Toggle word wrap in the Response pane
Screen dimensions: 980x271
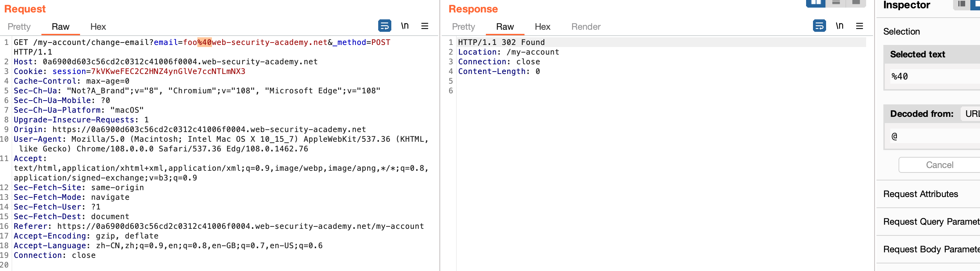[819, 26]
